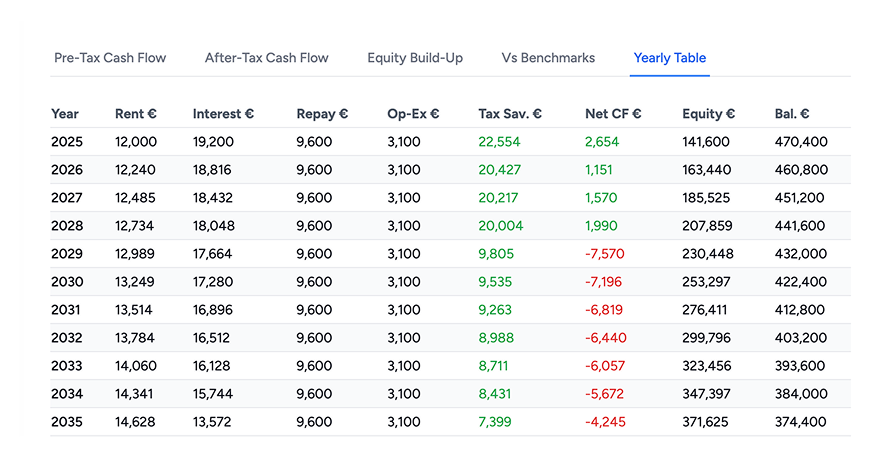Click the balance value 470,400
Viewport: 893px width, 459px height.
[x=801, y=142]
